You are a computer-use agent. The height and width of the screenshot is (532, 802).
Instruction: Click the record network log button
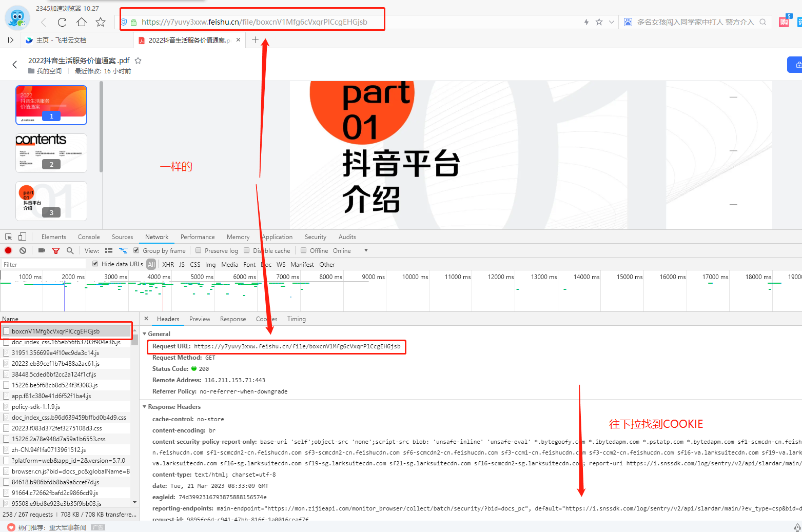8,250
